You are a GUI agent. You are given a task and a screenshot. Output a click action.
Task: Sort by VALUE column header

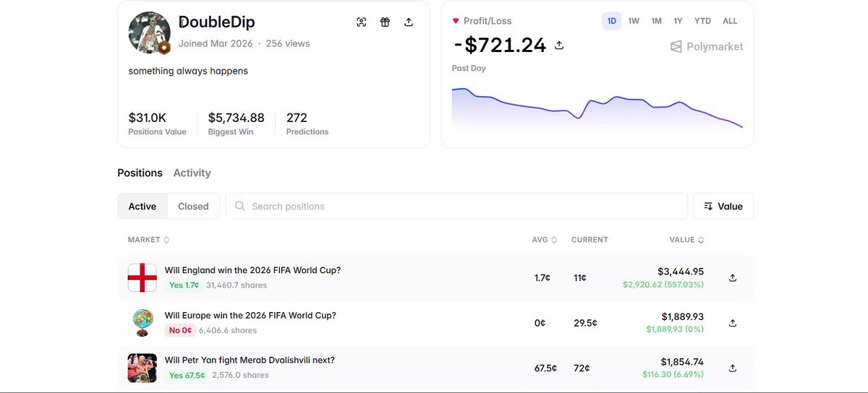[686, 240]
